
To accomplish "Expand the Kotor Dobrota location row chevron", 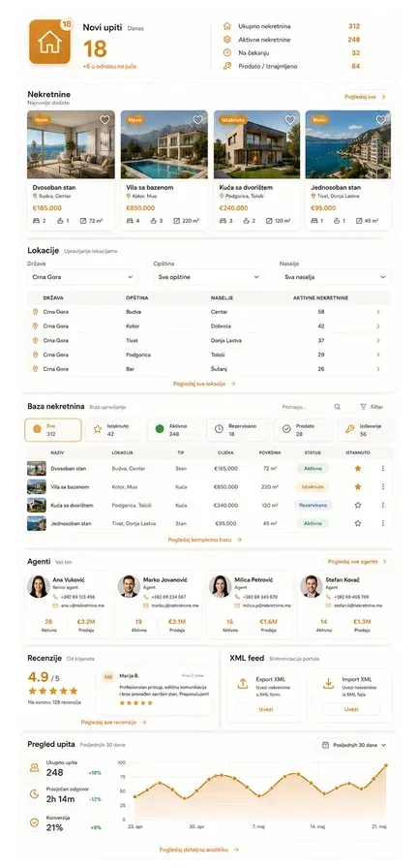I will [x=378, y=326].
